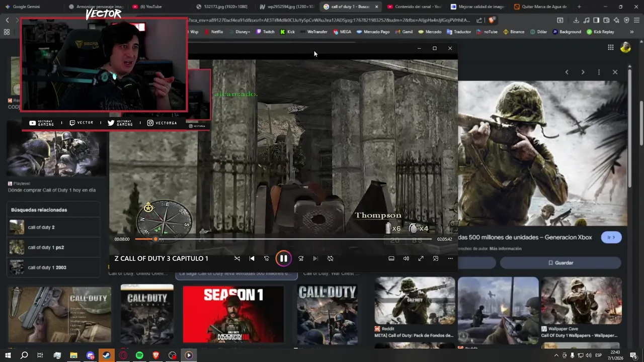Pause the video in the media player

(x=283, y=258)
